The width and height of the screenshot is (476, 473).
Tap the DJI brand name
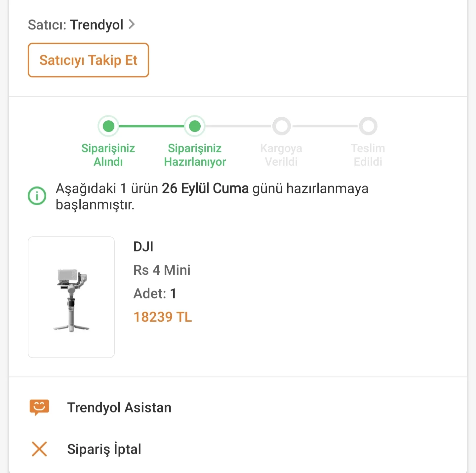coord(143,247)
